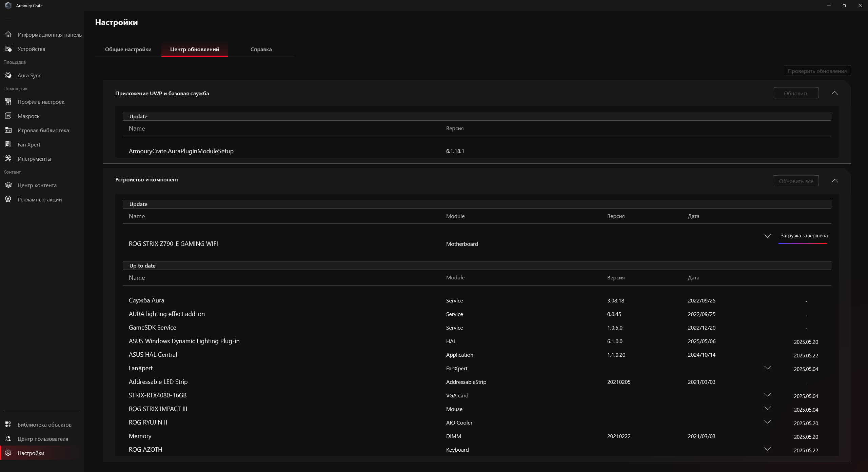Click AURA lighting effect add-on row
The image size is (868, 472).
click(477, 314)
